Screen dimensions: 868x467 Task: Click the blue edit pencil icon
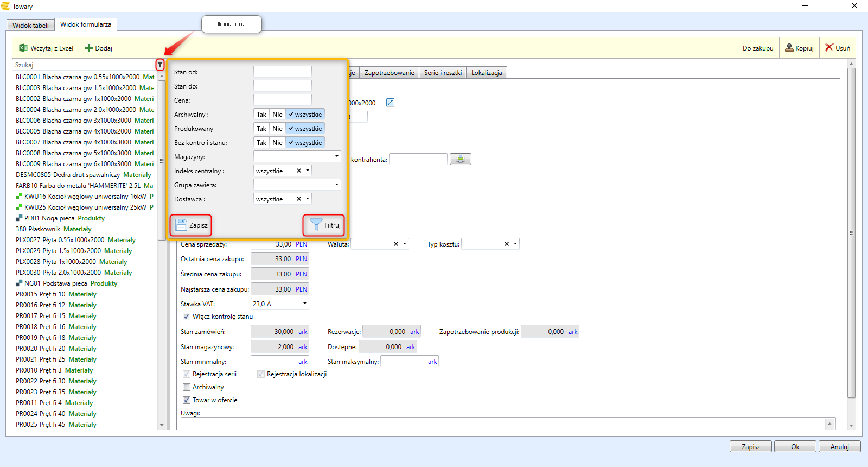[390, 103]
